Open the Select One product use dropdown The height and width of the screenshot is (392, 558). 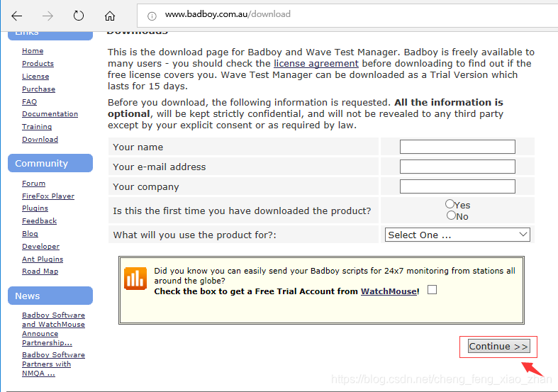457,235
